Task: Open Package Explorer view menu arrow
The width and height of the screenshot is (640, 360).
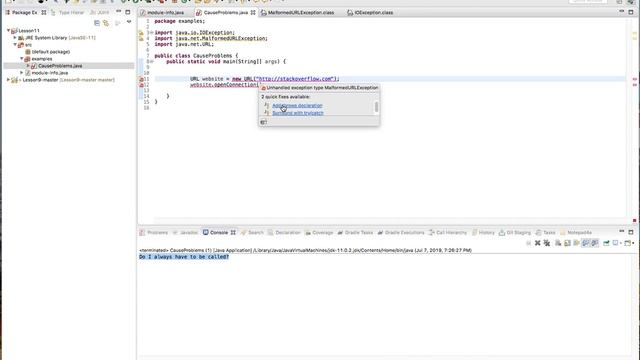Action: point(129,22)
